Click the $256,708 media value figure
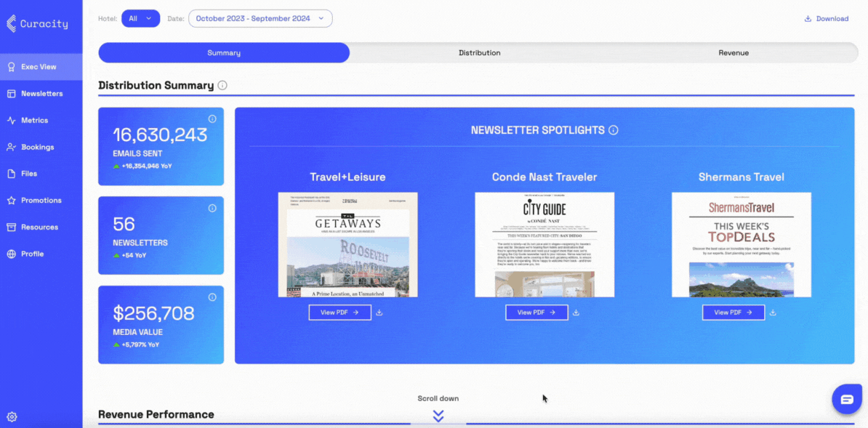This screenshot has height=428, width=868. tap(154, 313)
